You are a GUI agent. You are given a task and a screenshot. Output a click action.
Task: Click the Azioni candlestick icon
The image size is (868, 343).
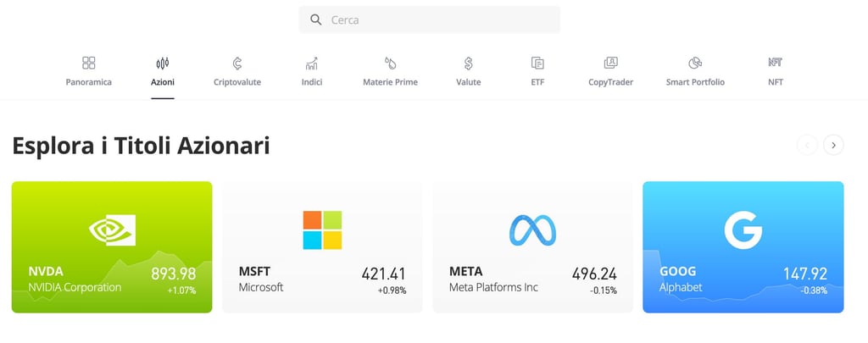pos(163,63)
